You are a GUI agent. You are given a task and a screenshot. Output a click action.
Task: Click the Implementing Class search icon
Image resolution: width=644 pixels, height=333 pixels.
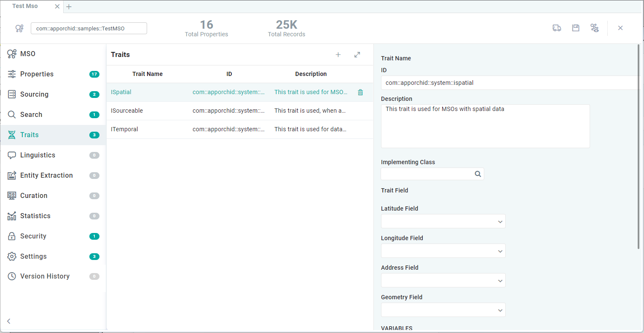(478, 174)
